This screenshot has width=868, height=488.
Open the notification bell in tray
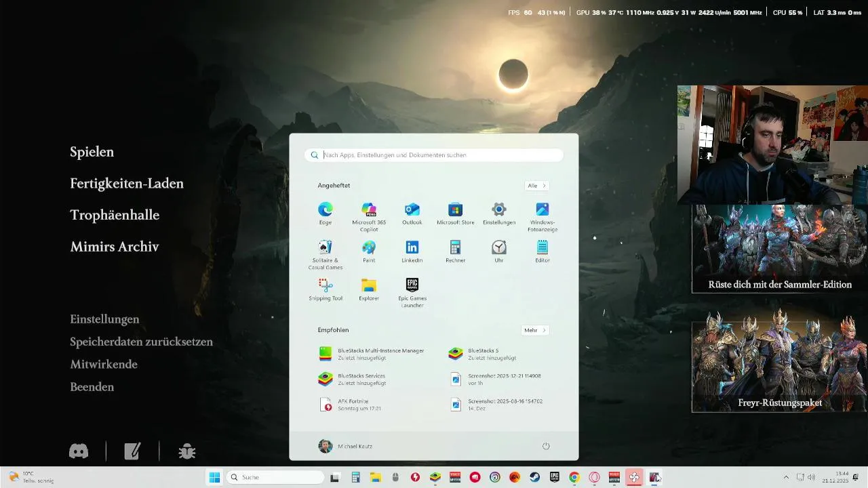coord(856,477)
